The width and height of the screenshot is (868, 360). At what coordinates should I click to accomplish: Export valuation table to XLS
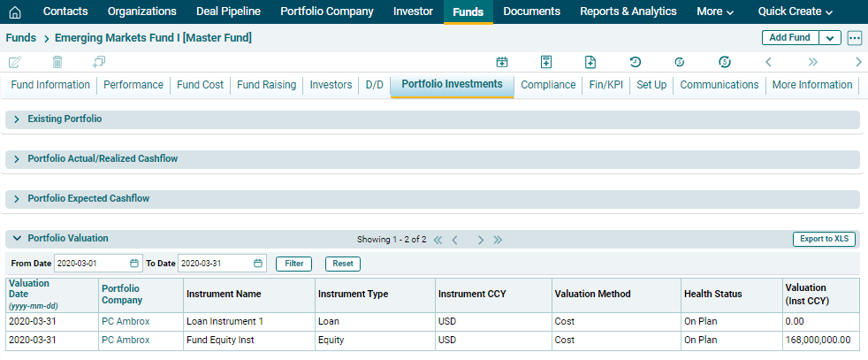pos(824,239)
